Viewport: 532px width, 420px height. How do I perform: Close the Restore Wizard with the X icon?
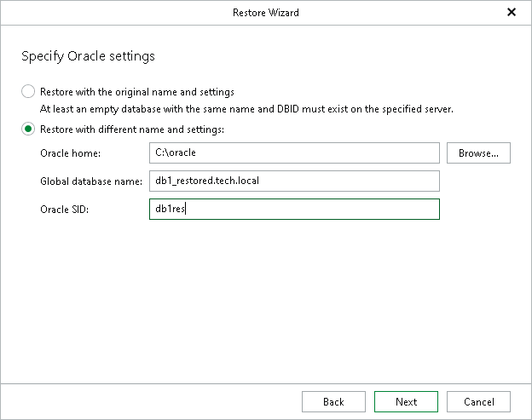(512, 13)
